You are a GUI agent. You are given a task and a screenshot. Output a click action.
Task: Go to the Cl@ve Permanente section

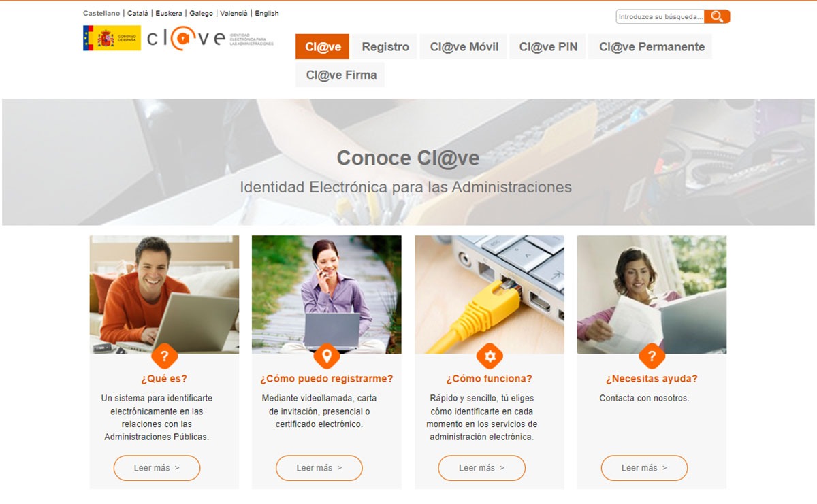pyautogui.click(x=652, y=47)
